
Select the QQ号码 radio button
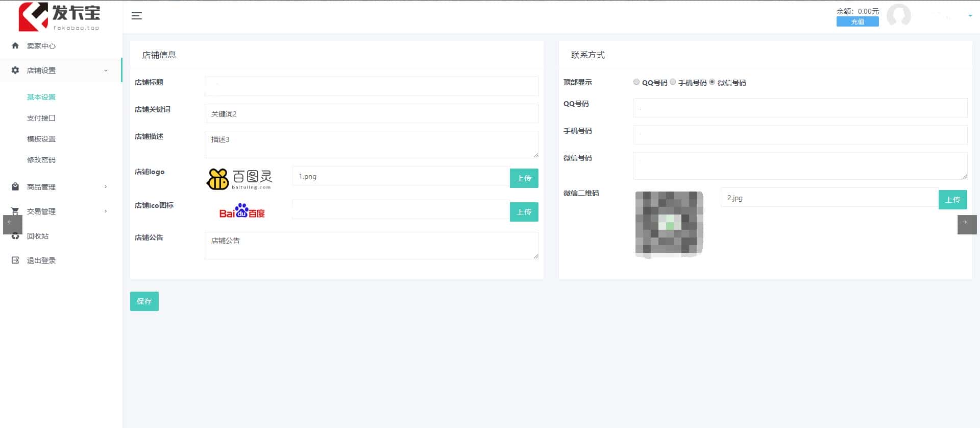(636, 82)
